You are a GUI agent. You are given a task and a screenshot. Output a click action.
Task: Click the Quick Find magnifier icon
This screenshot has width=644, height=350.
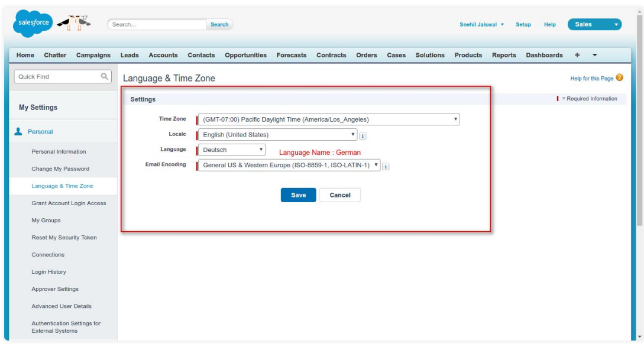coord(104,76)
